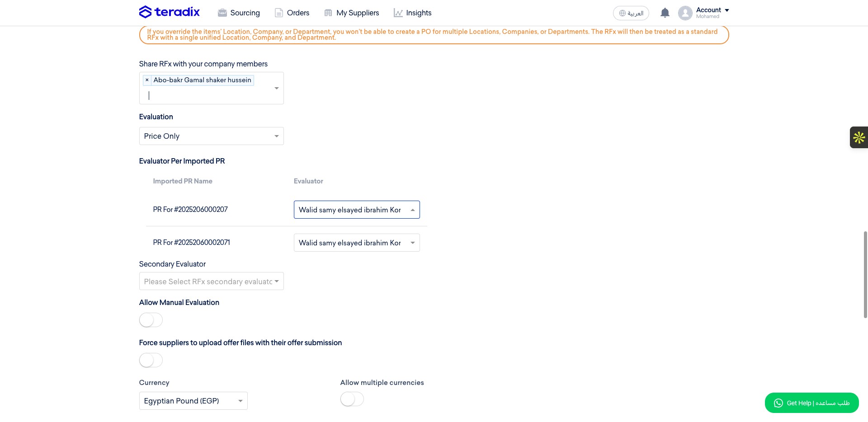The height and width of the screenshot is (422, 868).
Task: Open the Secondary Evaluator dropdown
Action: coord(212,281)
